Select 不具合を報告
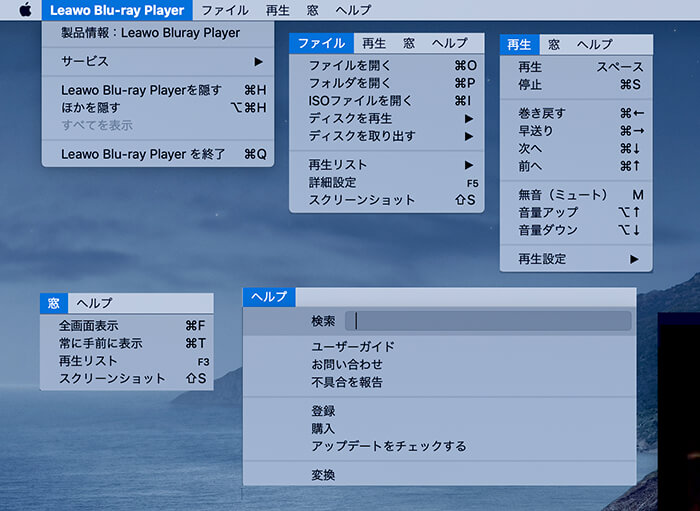 (x=439, y=382)
